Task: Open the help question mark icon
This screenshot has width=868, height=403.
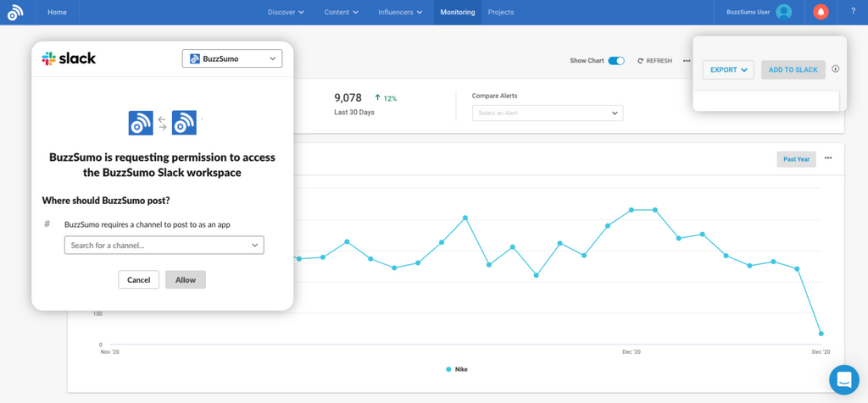Action: tap(853, 12)
